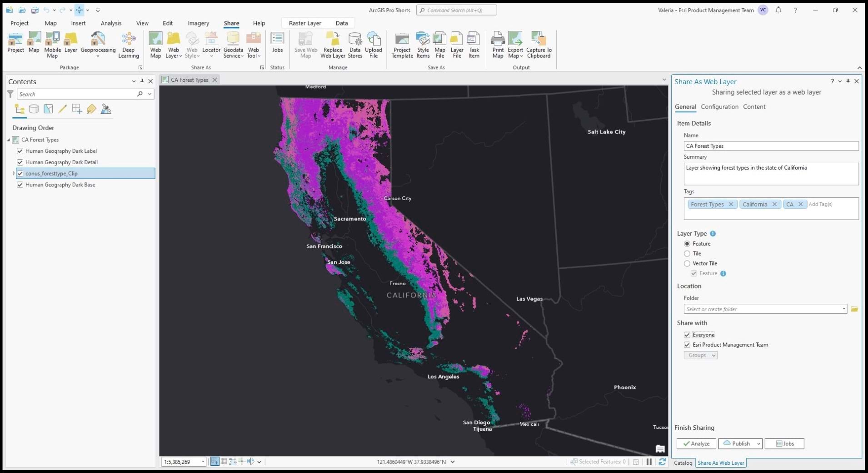Switch to the Configuration tab

click(x=719, y=106)
